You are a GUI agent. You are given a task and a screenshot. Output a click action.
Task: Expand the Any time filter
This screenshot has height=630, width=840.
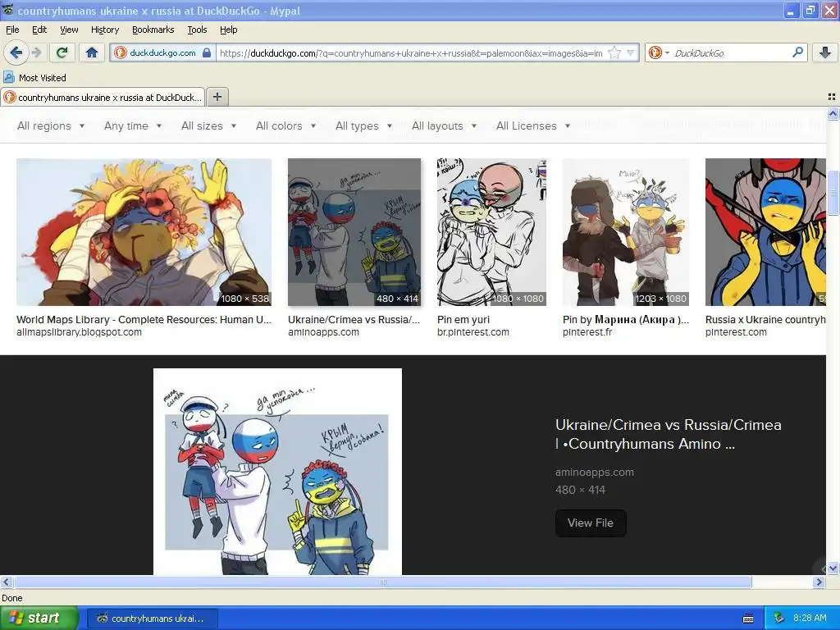click(x=133, y=126)
